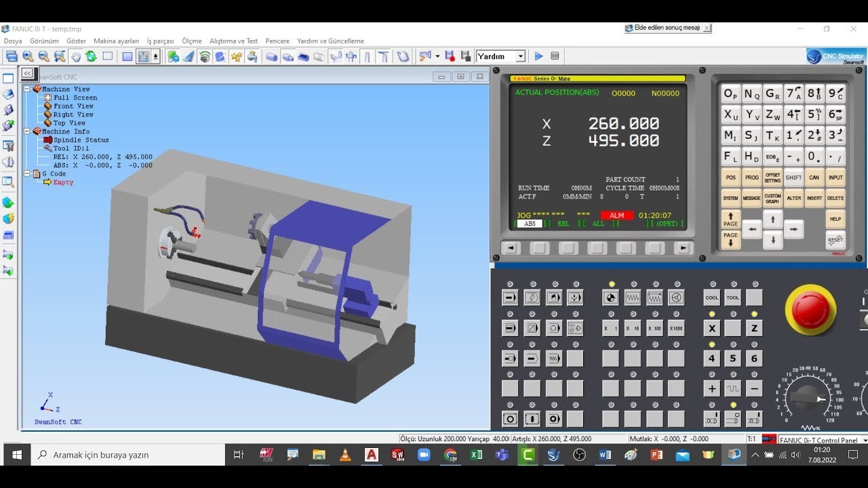Screen dimensions: 868x488
Task: Click the PROG key
Action: point(751,178)
